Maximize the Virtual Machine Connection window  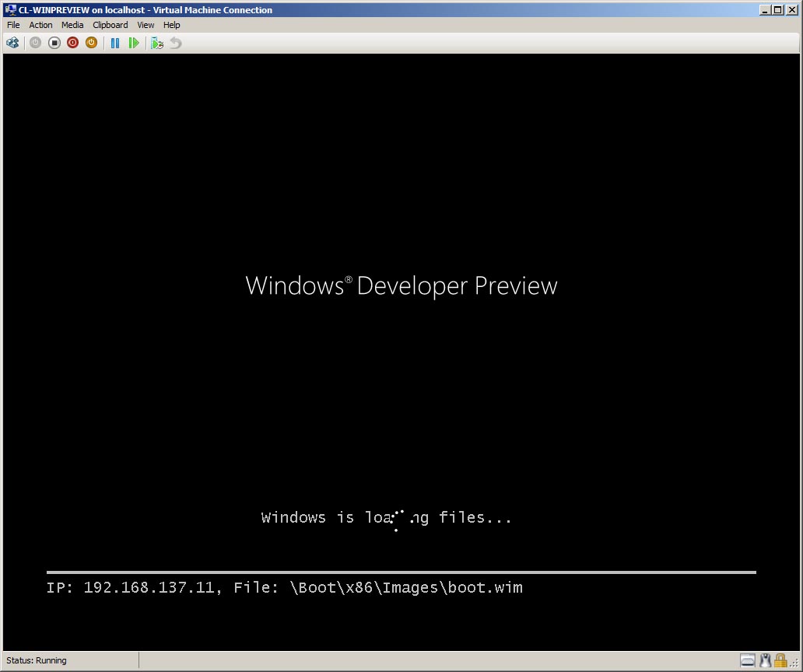pyautogui.click(x=777, y=10)
